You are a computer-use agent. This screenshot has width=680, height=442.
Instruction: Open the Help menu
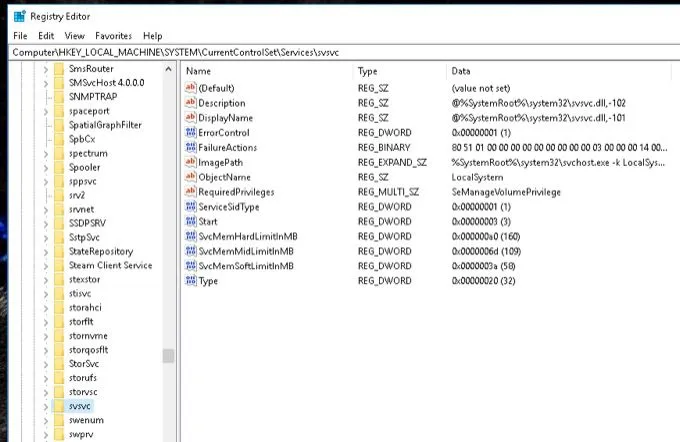[153, 36]
